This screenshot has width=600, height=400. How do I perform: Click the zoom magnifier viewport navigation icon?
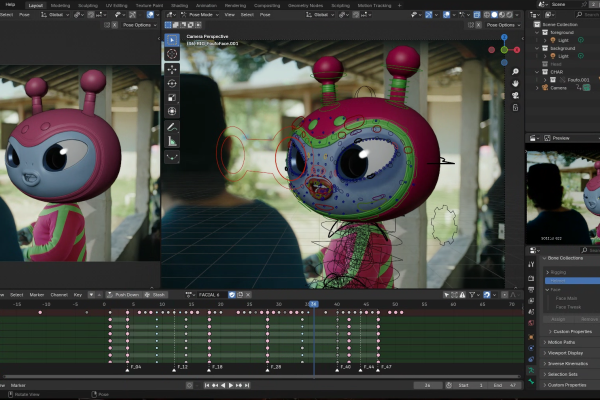(x=515, y=72)
